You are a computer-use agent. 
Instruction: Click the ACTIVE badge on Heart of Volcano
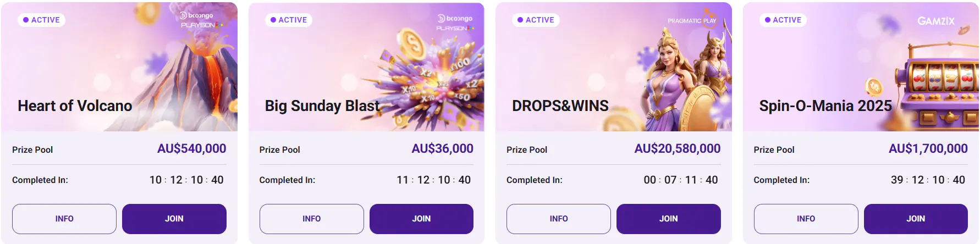click(42, 20)
